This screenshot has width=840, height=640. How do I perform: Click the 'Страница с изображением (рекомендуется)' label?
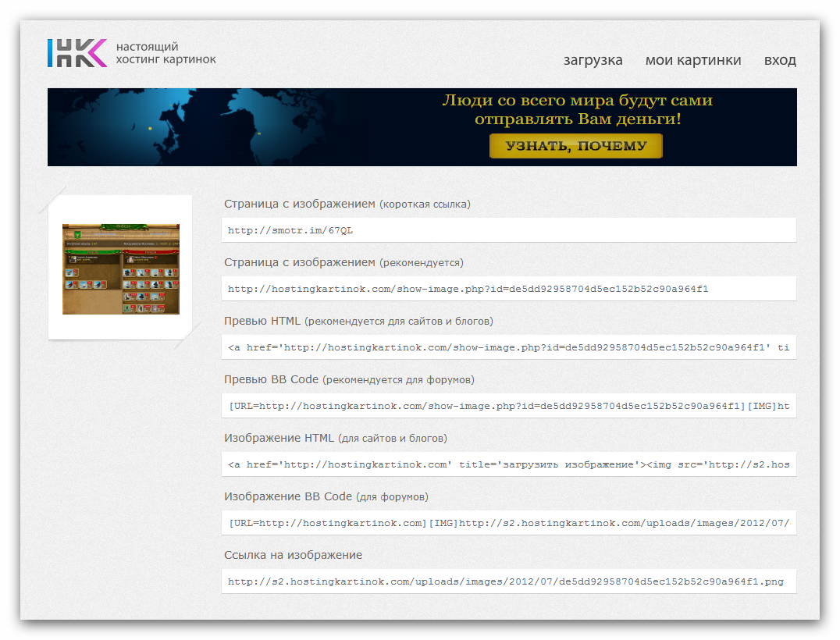click(344, 262)
